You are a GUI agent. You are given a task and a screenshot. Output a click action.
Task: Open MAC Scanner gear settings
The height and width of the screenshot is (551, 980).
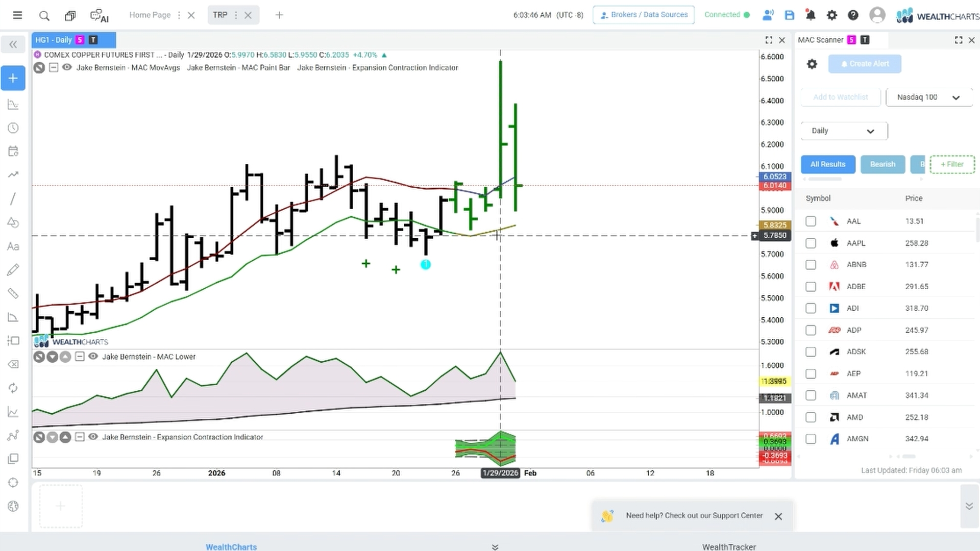pos(812,64)
